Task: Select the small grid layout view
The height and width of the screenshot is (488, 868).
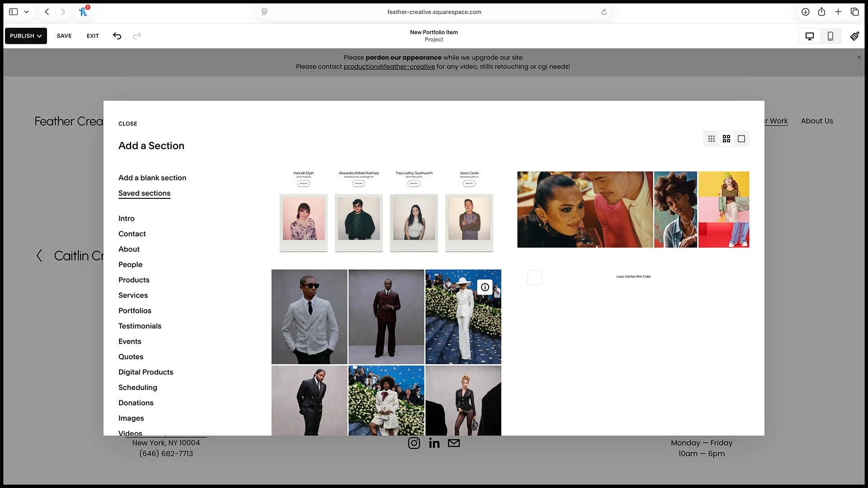Action: (711, 139)
